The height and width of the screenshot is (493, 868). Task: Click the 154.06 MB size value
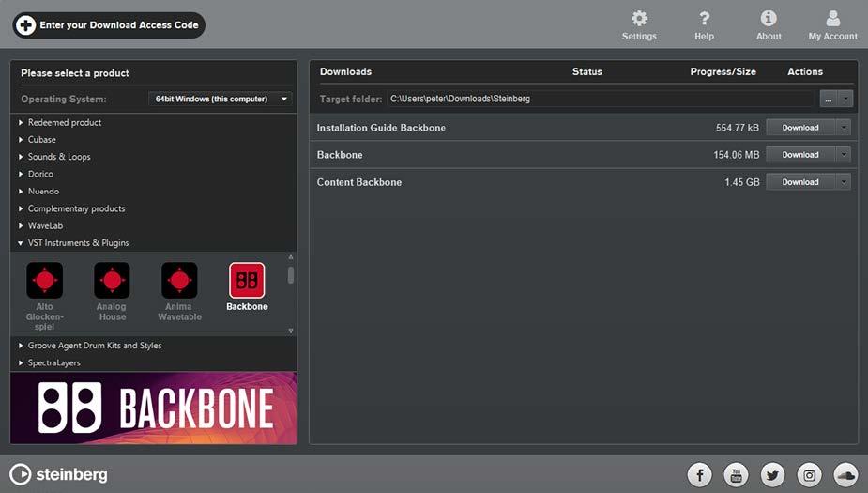click(x=737, y=155)
